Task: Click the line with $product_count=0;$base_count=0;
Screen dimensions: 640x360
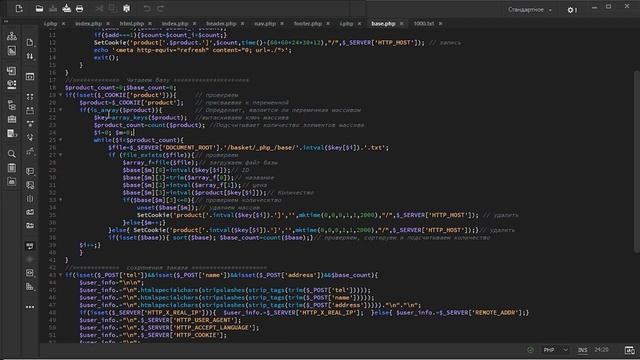Action: tap(120, 87)
